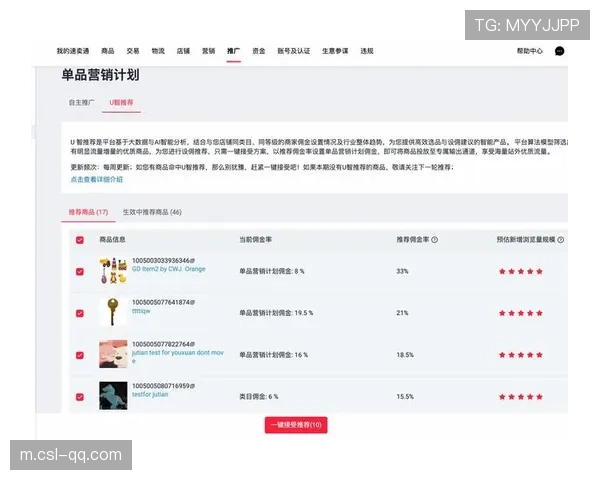Viewport: 600px width, 480px height.
Task: Click star rating in testfor jutian row
Action: click(521, 397)
